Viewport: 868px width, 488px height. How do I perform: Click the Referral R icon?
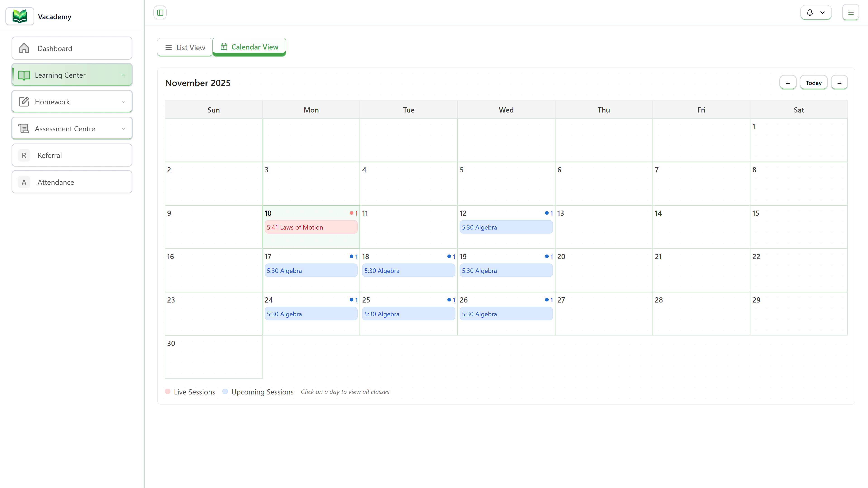24,155
